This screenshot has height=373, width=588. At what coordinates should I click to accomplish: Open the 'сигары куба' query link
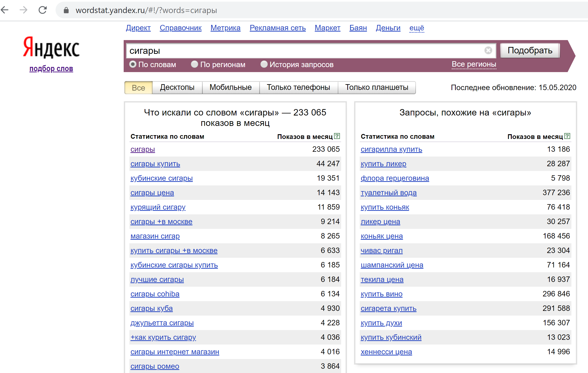[x=151, y=308]
